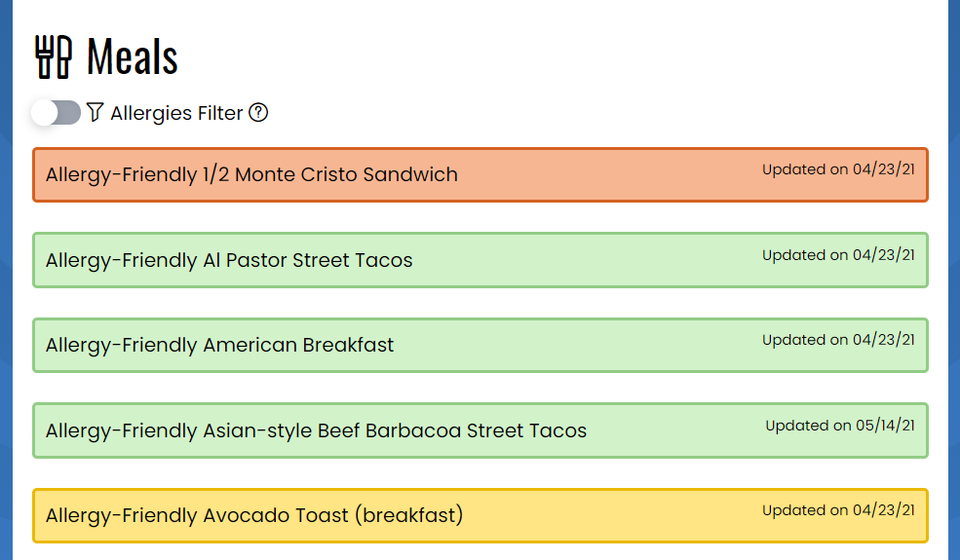The image size is (960, 560).
Task: Click the gray track of the allergies switch
Action: click(x=69, y=113)
